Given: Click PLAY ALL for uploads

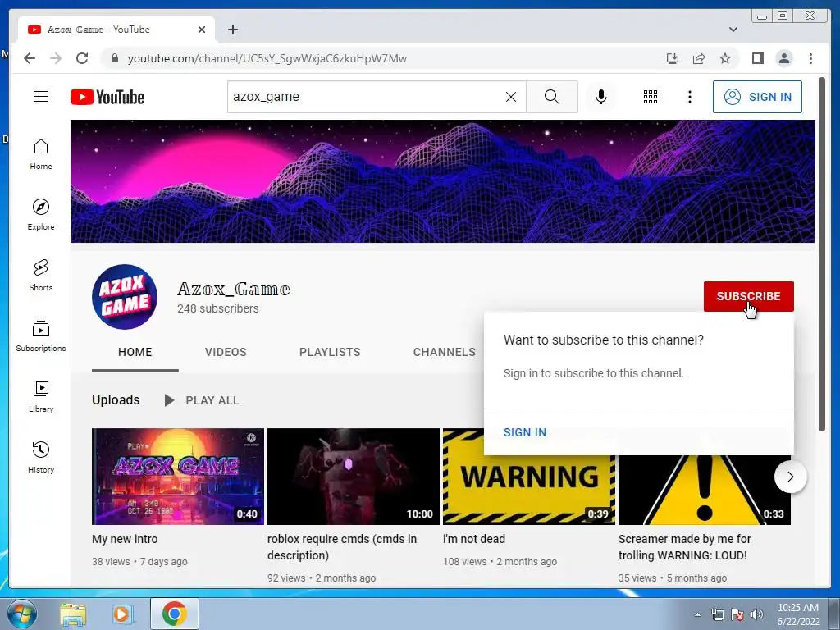Looking at the screenshot, I should click(202, 400).
